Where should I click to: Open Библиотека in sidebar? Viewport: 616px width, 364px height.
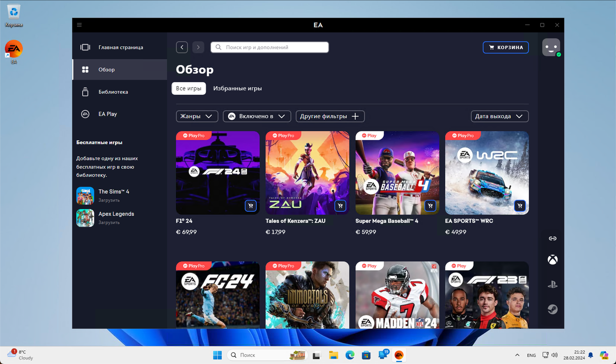(120, 92)
